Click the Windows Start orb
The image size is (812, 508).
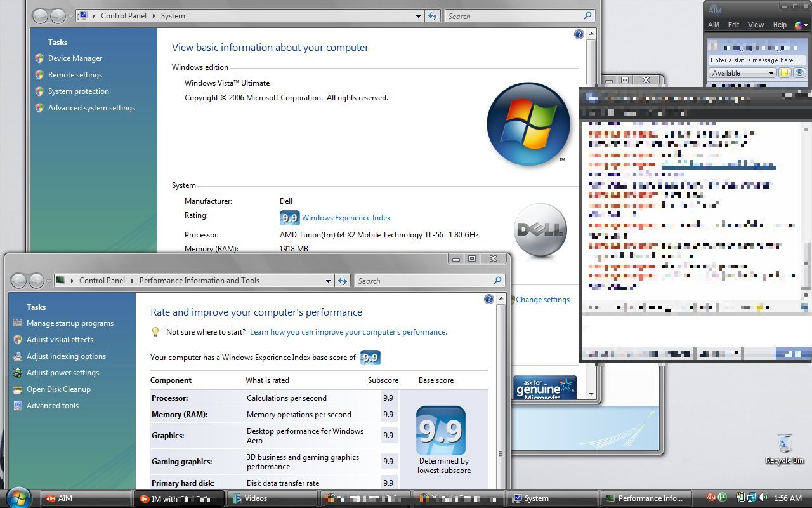pyautogui.click(x=18, y=497)
